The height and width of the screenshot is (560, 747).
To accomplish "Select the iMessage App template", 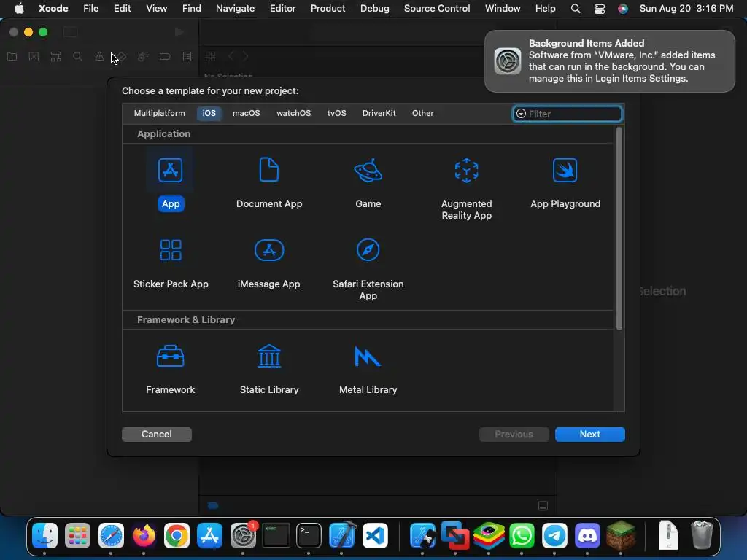I will point(269,263).
